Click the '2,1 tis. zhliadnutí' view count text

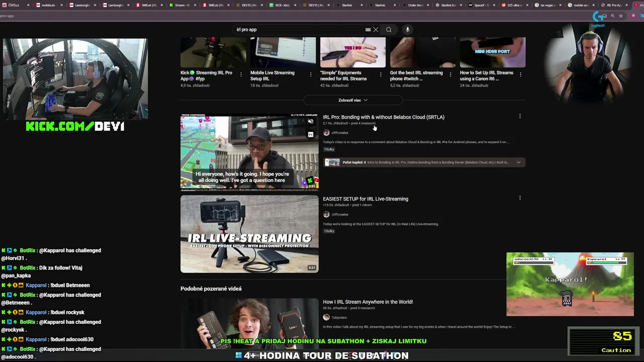[335, 124]
